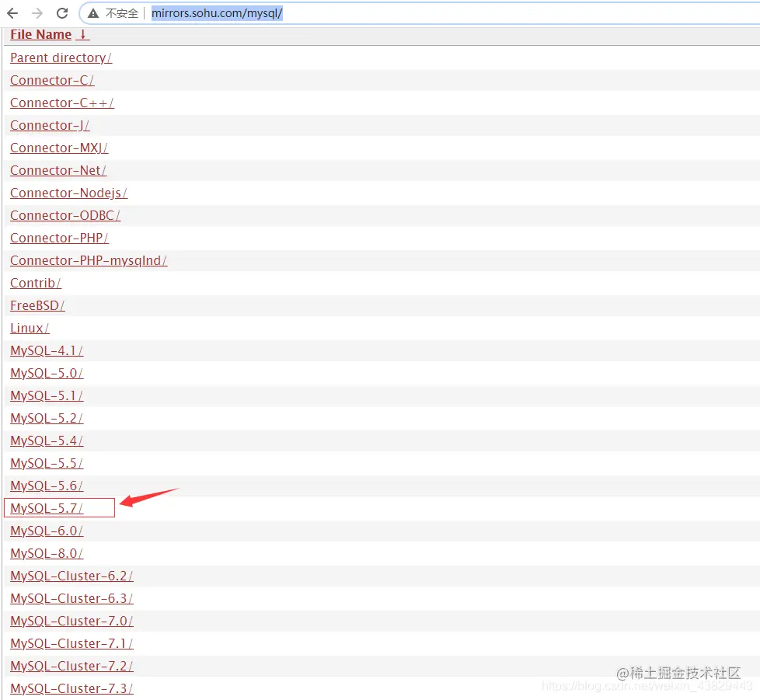This screenshot has width=760, height=700.
Task: Open the Connector-MXJ folder
Action: [58, 148]
